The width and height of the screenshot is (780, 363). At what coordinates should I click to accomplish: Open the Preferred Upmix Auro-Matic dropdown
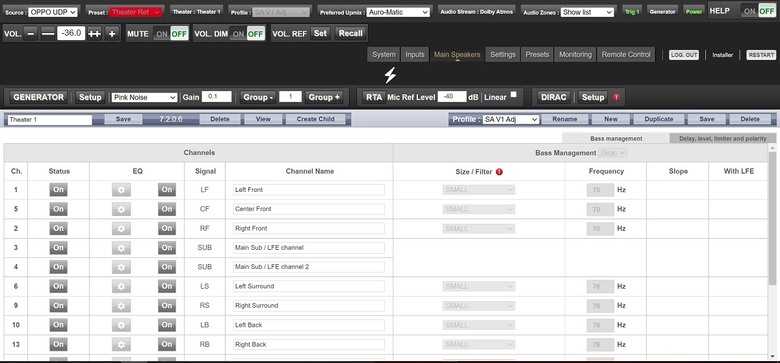[398, 12]
